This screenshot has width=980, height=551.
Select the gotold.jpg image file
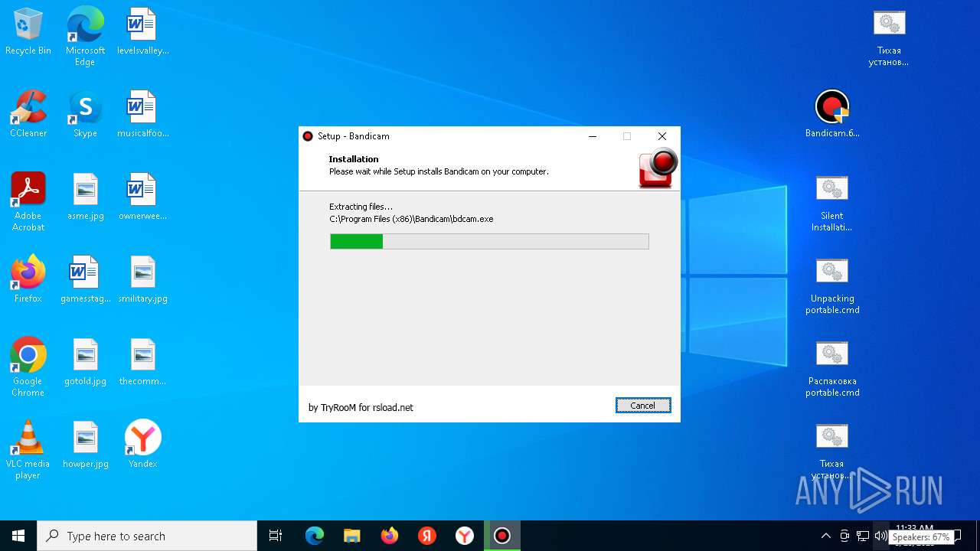pos(85,362)
